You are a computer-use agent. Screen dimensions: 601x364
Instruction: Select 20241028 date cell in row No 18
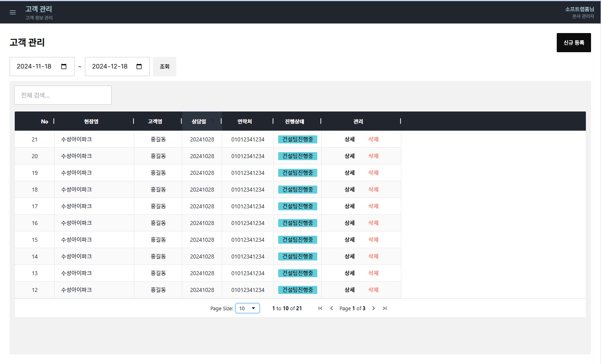click(202, 190)
